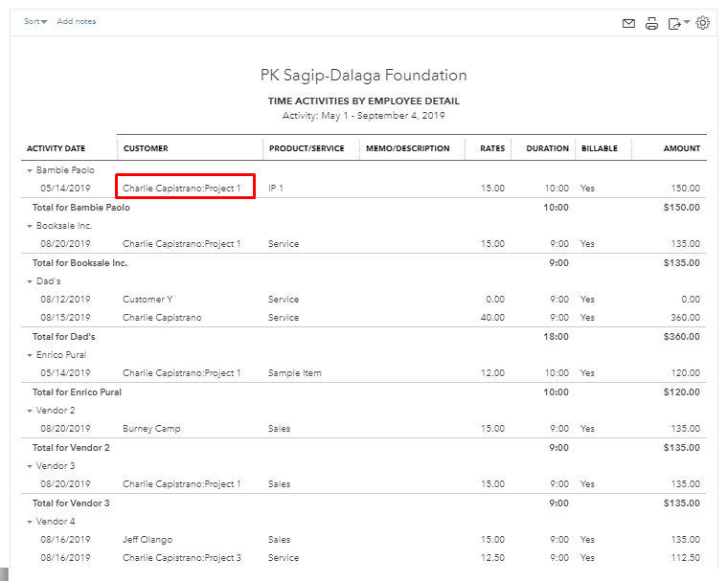The image size is (728, 581).
Task: Open the Jeff Olango time entry
Action: pos(148,540)
